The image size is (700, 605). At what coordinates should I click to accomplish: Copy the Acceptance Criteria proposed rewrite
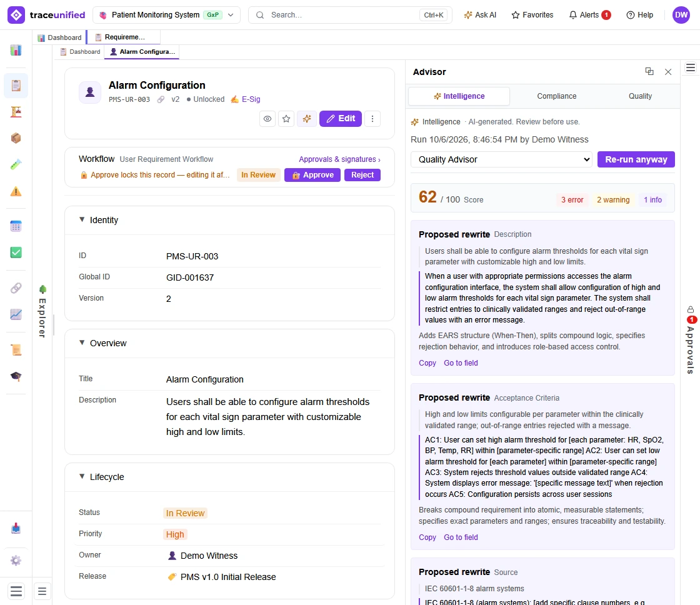pyautogui.click(x=427, y=537)
